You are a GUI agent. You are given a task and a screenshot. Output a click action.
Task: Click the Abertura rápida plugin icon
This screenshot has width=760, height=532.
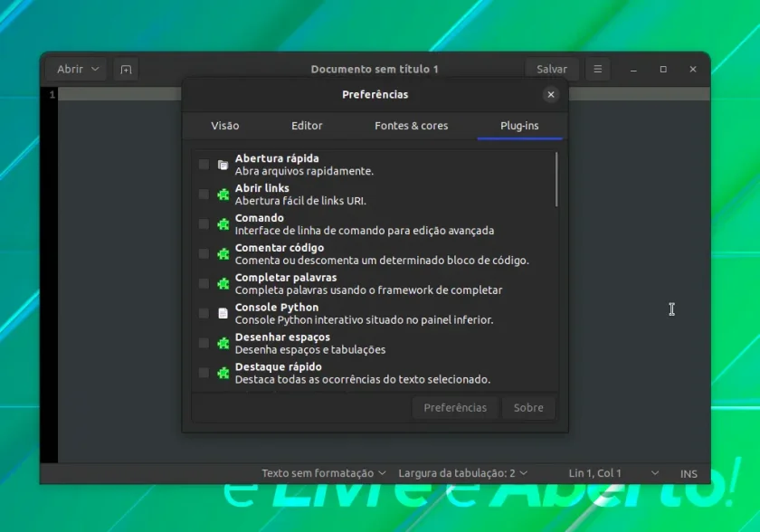[223, 166]
